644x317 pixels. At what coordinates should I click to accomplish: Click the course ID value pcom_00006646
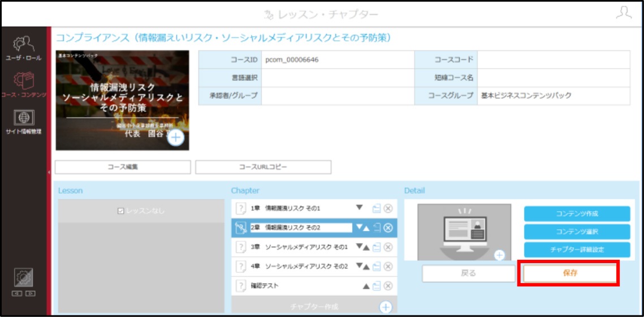pyautogui.click(x=292, y=59)
